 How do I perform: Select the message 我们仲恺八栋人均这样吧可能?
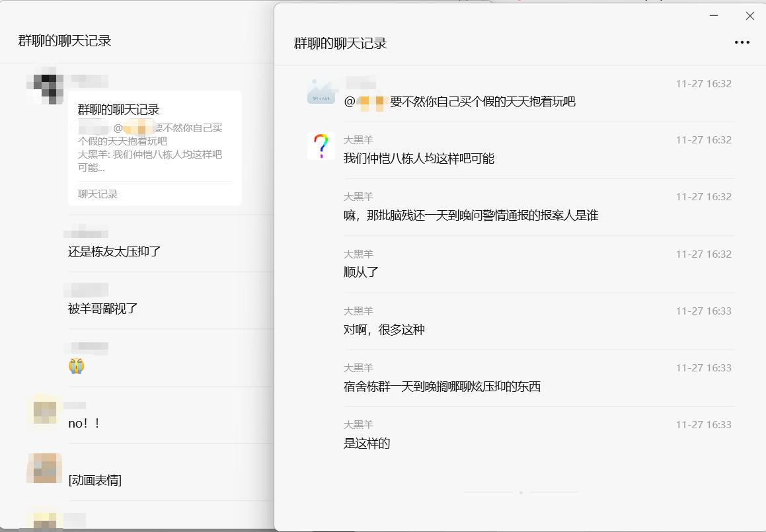(419, 159)
